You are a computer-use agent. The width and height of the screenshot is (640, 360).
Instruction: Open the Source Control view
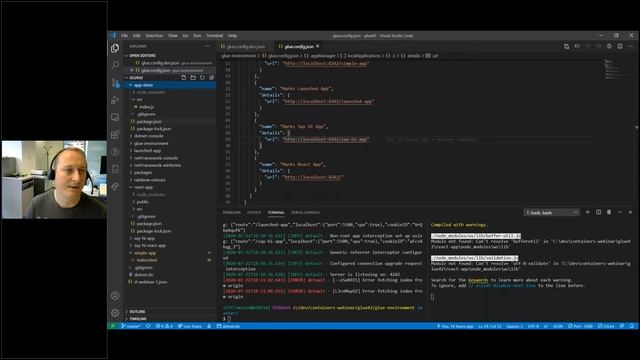[x=115, y=83]
